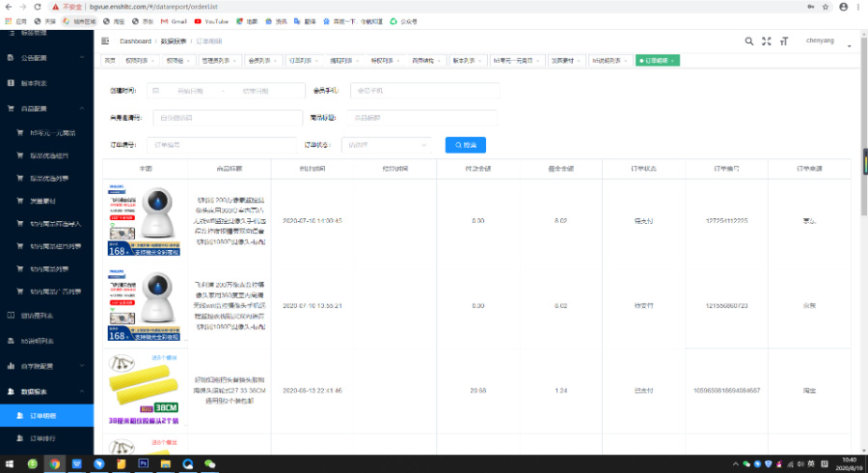Click the blue search button
Screen dimensions: 868x473
pos(465,145)
